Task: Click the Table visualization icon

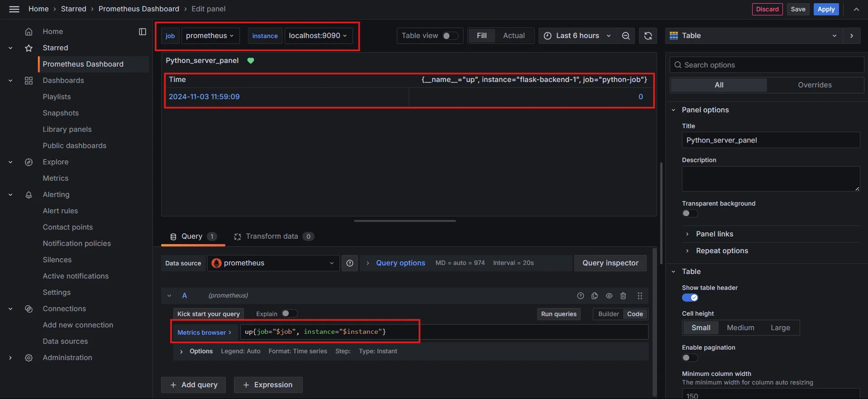Action: click(x=674, y=36)
